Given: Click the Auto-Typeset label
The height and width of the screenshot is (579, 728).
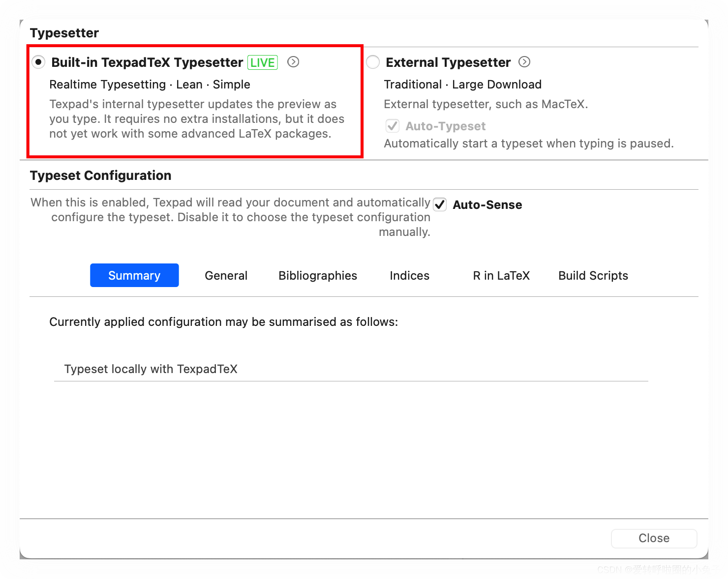Looking at the screenshot, I should 446,126.
